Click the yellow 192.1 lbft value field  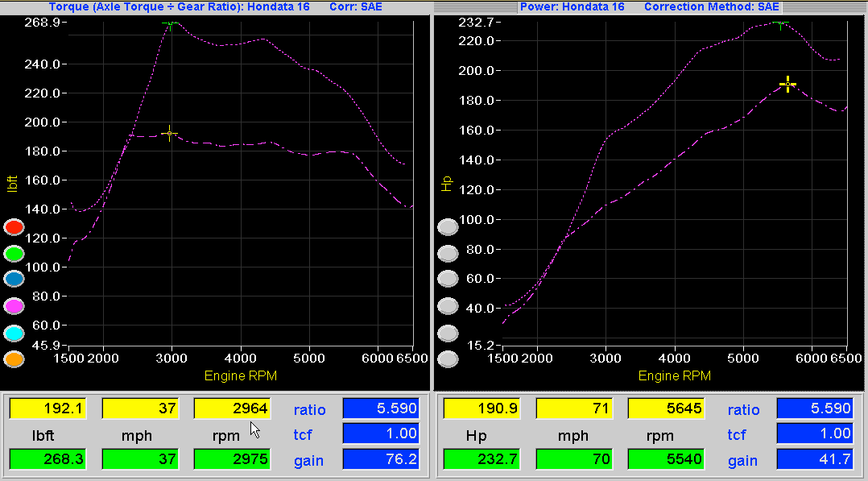tap(48, 408)
